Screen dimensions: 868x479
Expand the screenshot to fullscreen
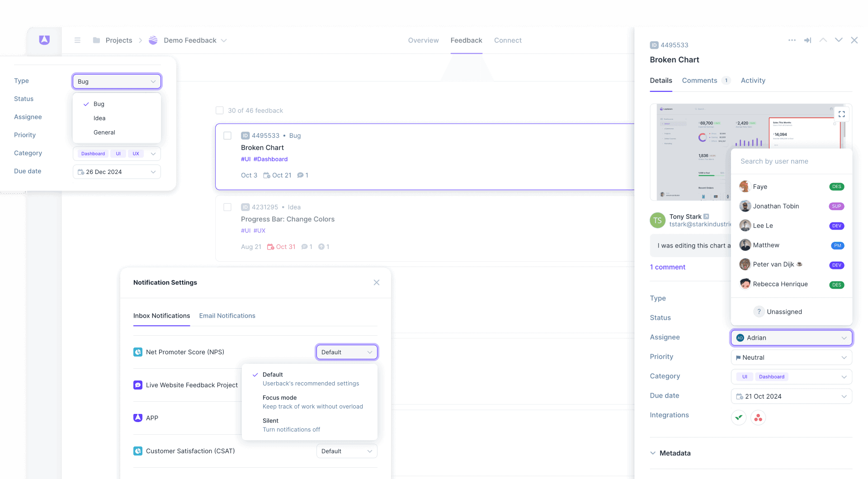[841, 114]
